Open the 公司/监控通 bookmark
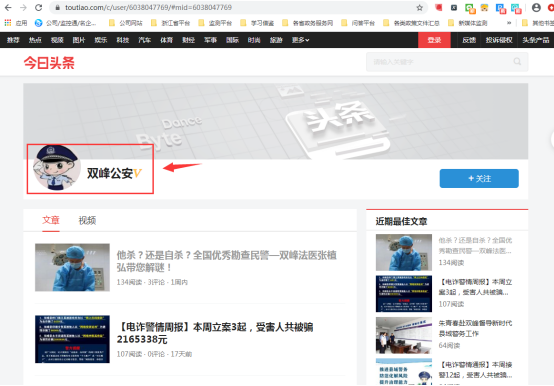554x386 pixels. pos(65,23)
